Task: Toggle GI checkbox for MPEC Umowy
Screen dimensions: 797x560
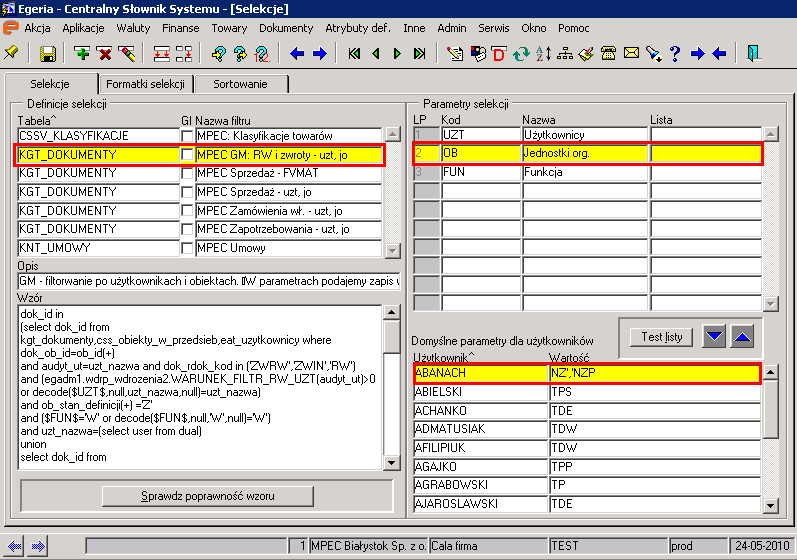Action: click(187, 248)
